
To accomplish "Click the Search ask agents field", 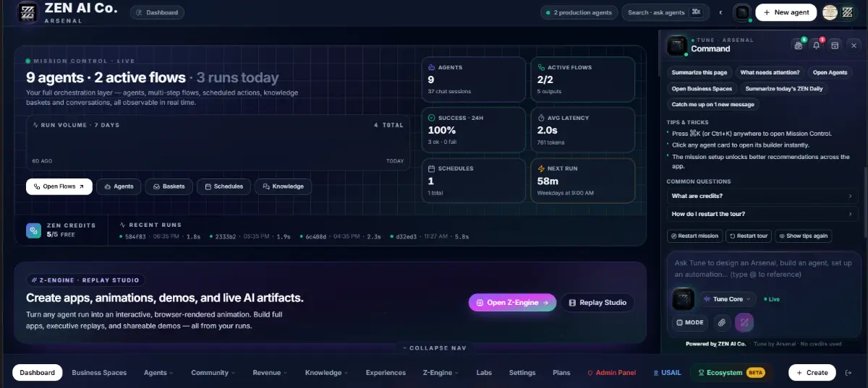I will 665,12.
